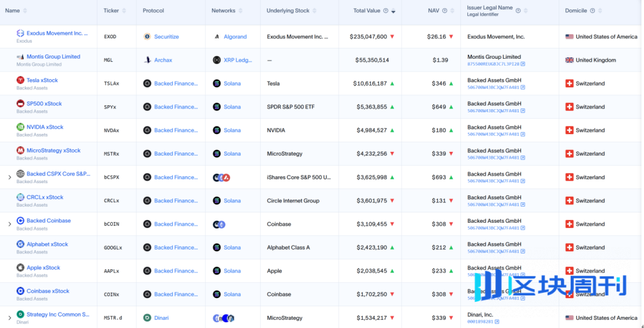Select the Protocol column header
The height and width of the screenshot is (328, 644).
[153, 11]
